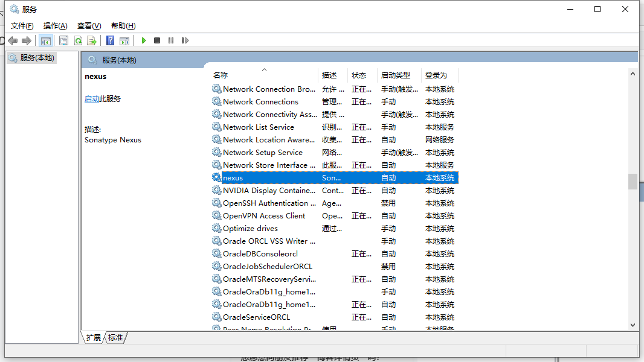The width and height of the screenshot is (644, 362).
Task: Sort by the 登录为 column header
Action: (x=440, y=75)
